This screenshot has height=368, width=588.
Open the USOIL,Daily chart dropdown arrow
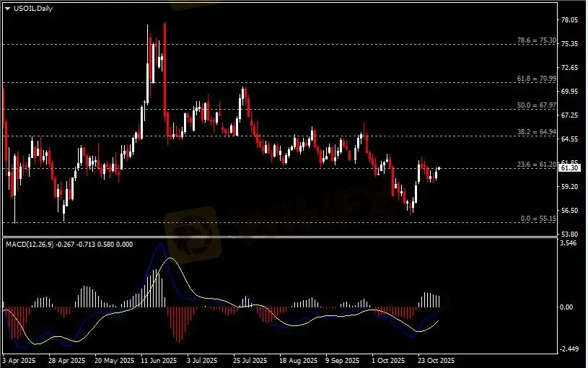tap(7, 9)
